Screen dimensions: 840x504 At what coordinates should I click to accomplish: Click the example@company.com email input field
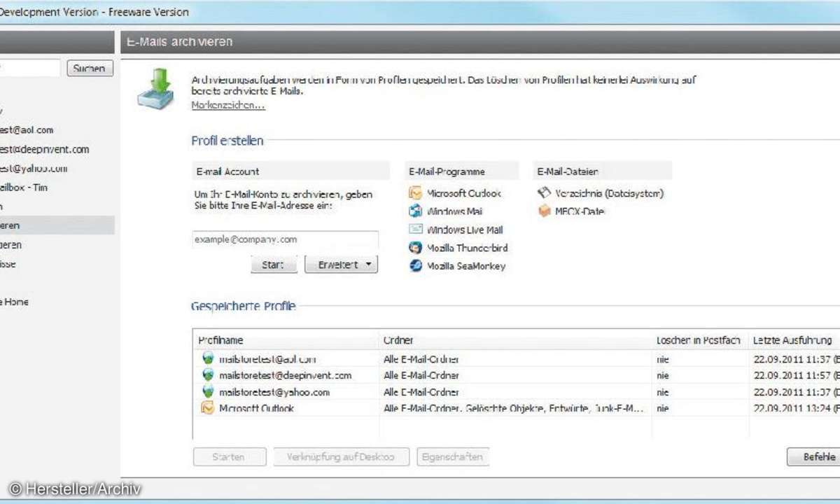(285, 239)
